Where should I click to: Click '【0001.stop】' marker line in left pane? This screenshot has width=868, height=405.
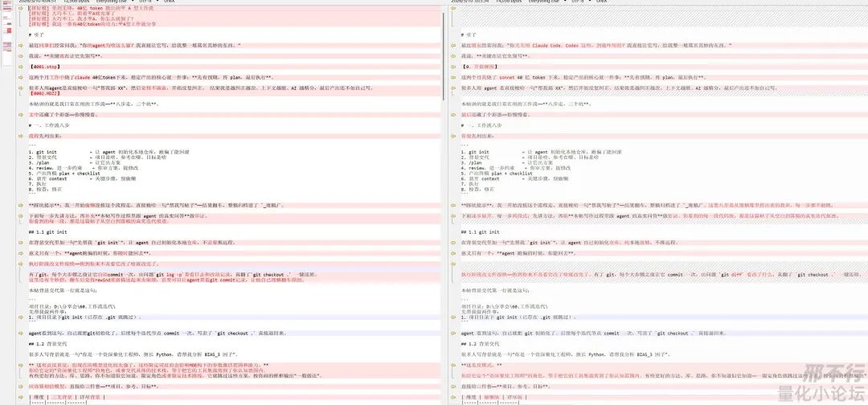(x=43, y=67)
